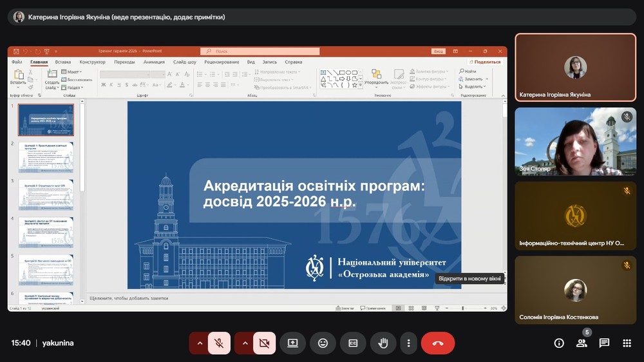644x362 pixels.
Task: Toggle closed captions button
Action: pyautogui.click(x=353, y=343)
